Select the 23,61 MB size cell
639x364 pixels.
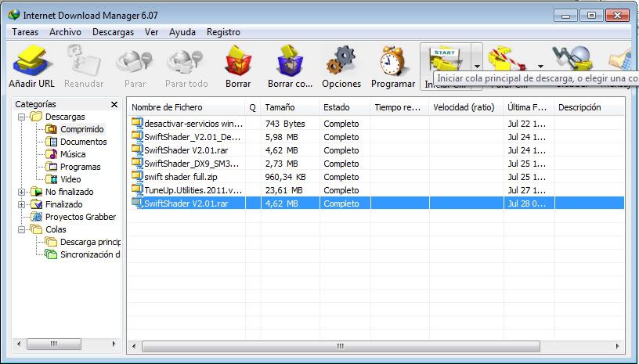click(284, 190)
